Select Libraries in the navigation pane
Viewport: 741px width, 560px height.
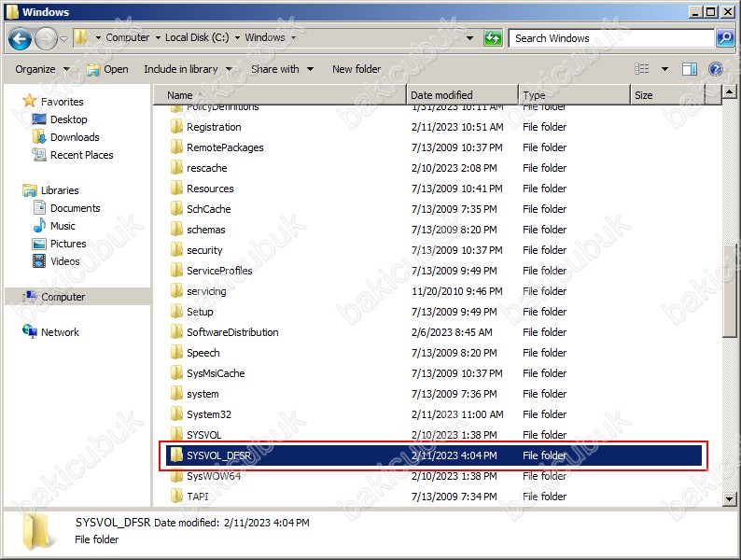tap(60, 190)
